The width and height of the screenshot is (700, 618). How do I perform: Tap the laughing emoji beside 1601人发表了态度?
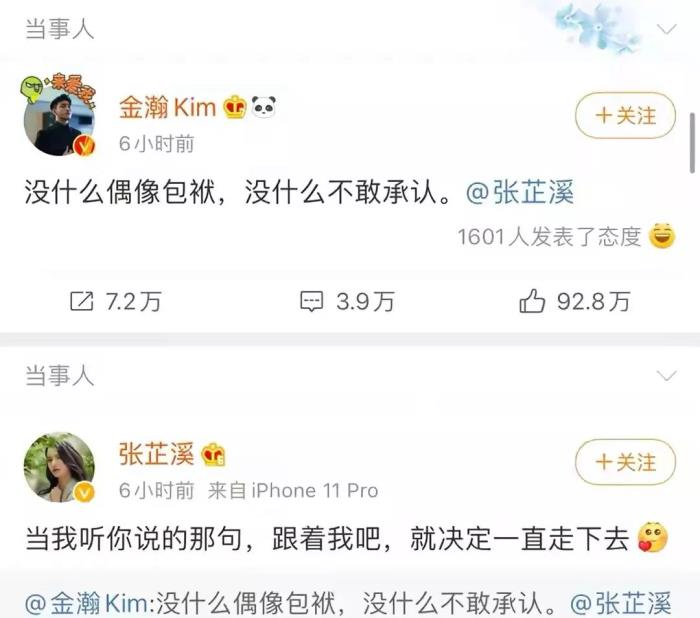pyautogui.click(x=662, y=236)
